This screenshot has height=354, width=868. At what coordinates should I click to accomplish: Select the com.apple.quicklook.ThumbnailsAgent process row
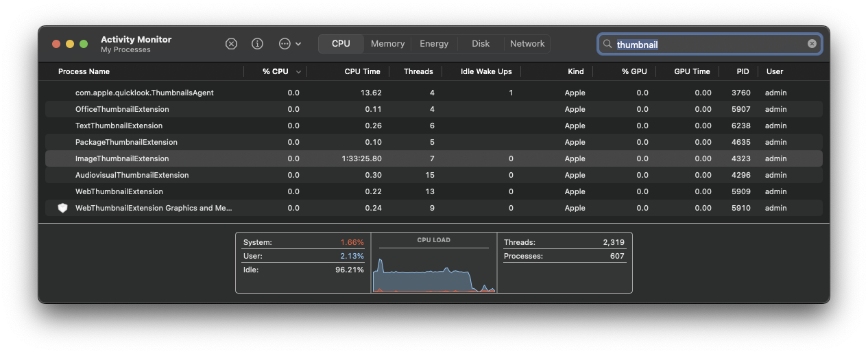434,93
